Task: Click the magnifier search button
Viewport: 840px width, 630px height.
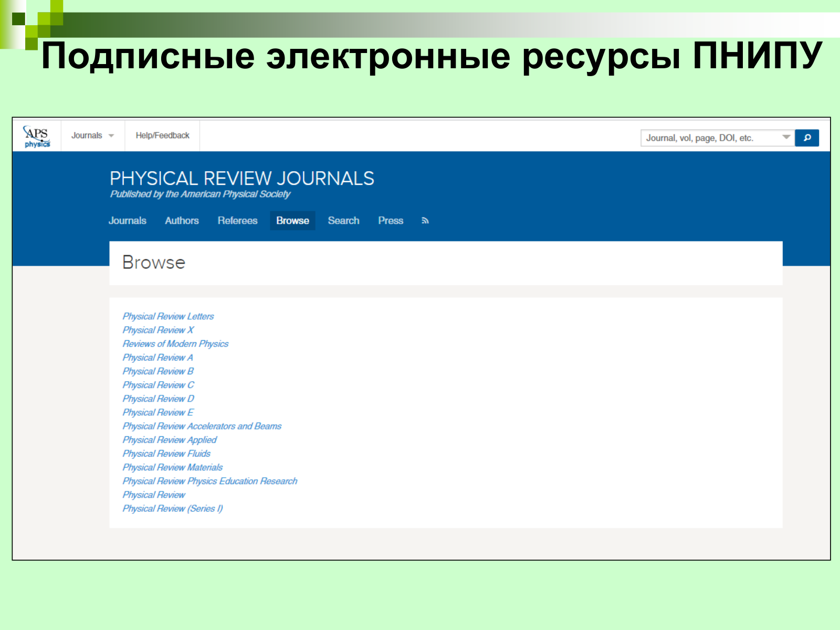Action: [x=807, y=138]
